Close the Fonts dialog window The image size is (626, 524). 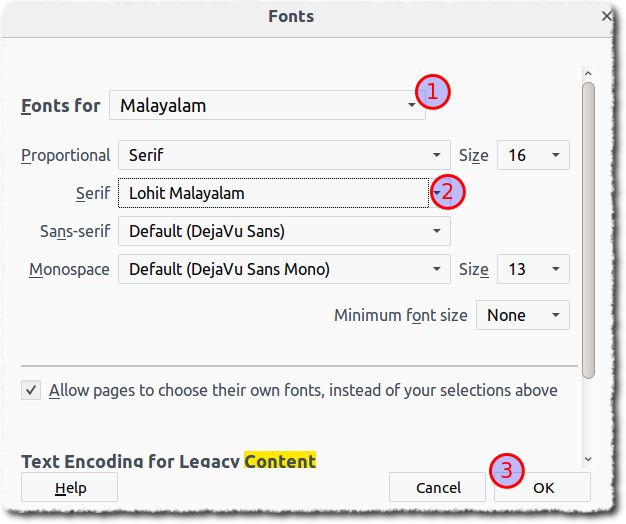(x=607, y=16)
